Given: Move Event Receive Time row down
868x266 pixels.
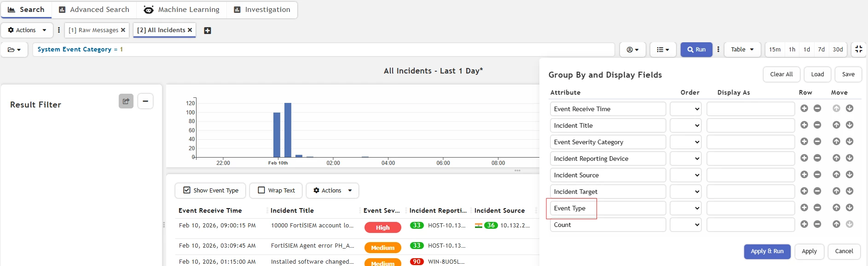Looking at the screenshot, I should [x=850, y=108].
